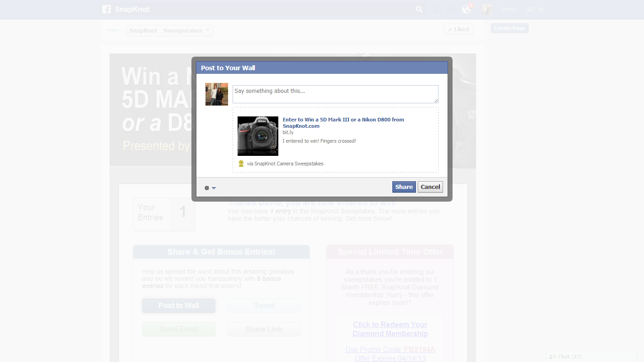Click the profile picture in the top bar
Screen dimensions: 644x362
[x=487, y=9]
